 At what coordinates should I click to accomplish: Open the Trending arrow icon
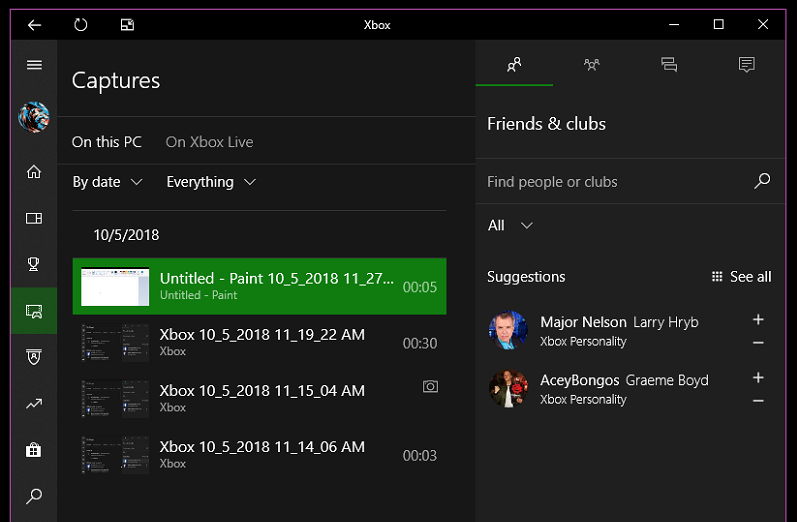[x=34, y=404]
